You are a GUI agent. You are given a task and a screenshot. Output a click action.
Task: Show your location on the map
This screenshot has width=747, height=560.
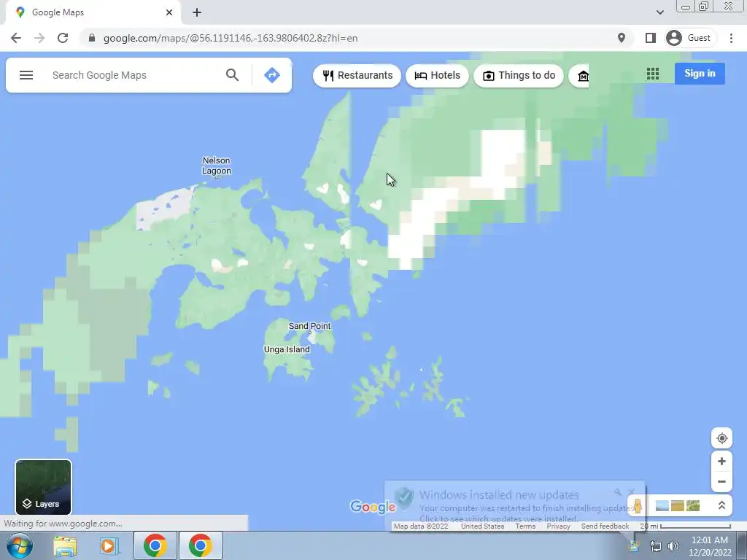coord(721,438)
